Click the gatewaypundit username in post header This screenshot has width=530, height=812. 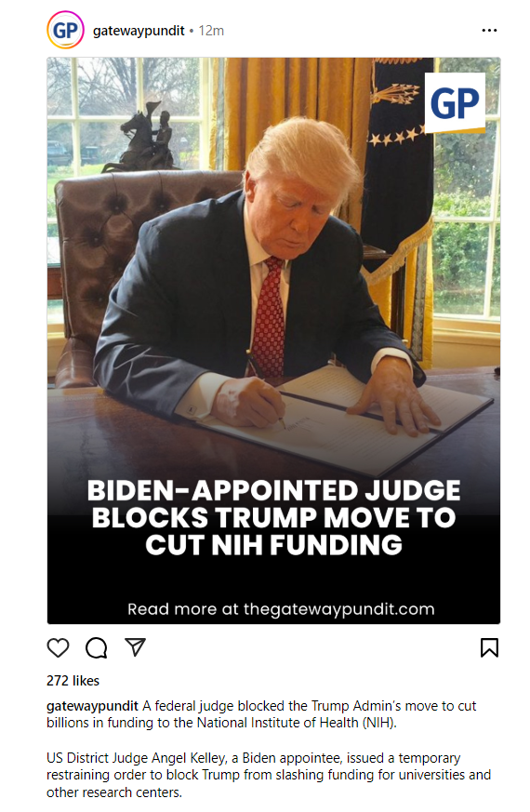coord(139,31)
